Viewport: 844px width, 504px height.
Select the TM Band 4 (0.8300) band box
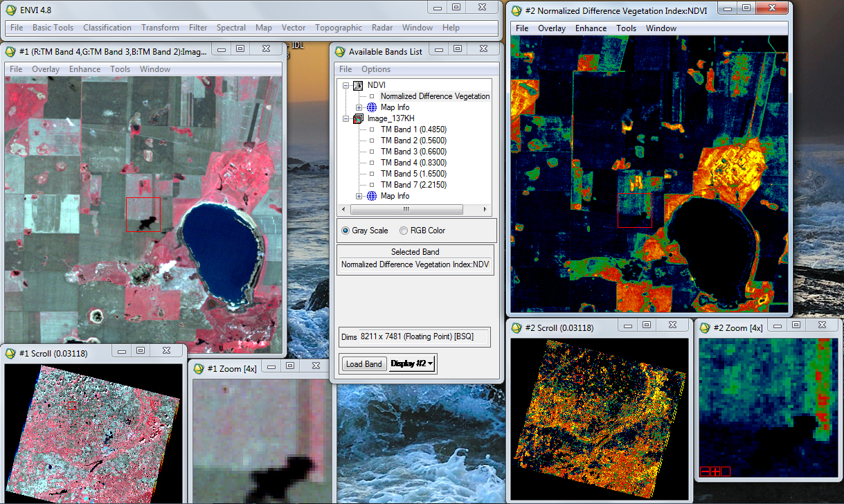372,163
